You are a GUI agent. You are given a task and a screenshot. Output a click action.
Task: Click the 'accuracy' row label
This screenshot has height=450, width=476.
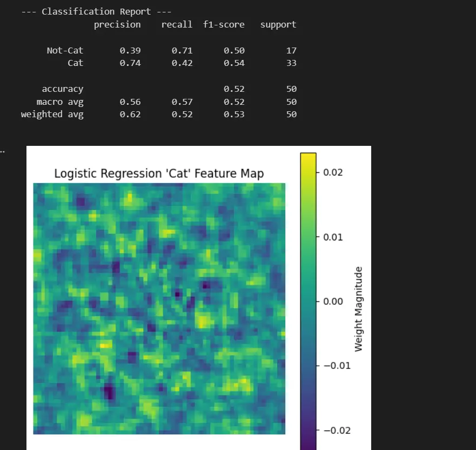click(x=63, y=89)
